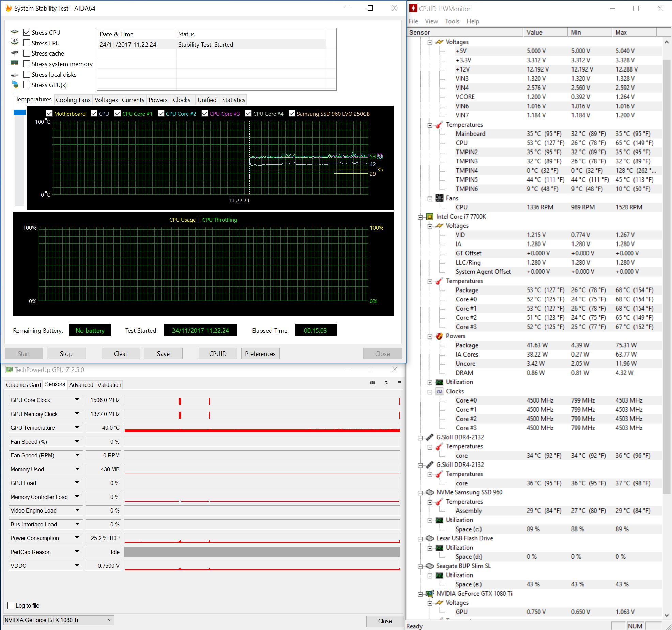Open the GPU Temperature sensor dropdown arrow

click(x=77, y=428)
